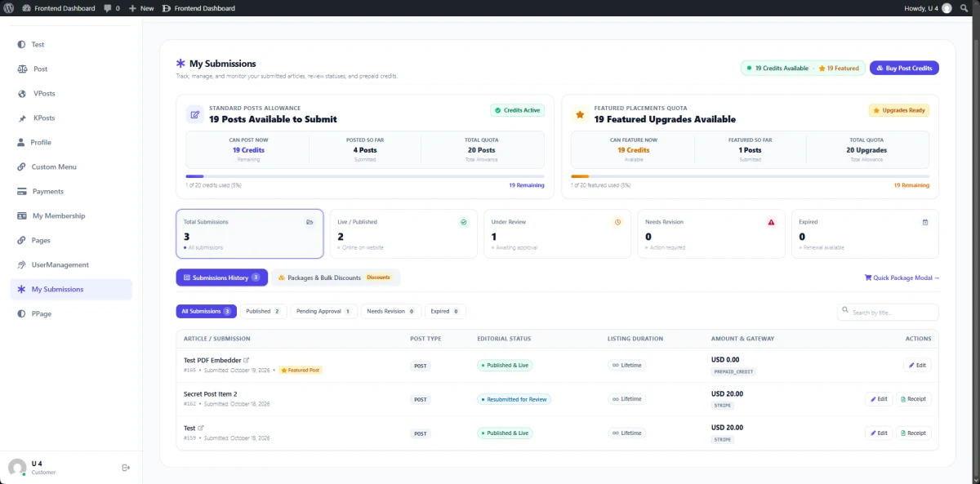Open the Quick Package Modal link
The image size is (980, 484).
point(902,278)
